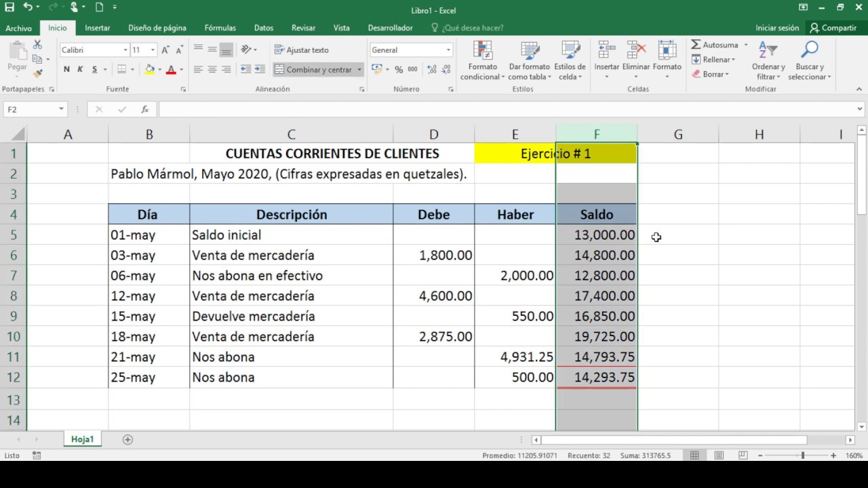Switch to Diseño de página tab
The height and width of the screenshot is (488, 868).
click(x=157, y=28)
